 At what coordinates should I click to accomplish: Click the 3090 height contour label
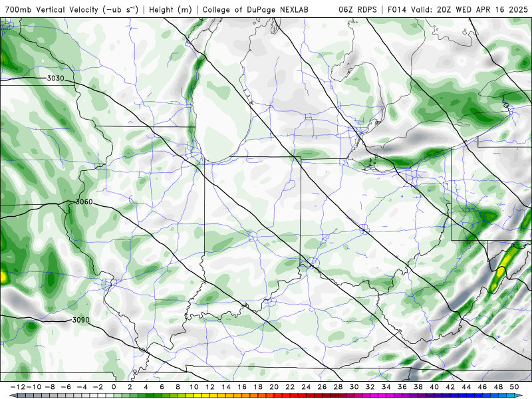(80, 320)
